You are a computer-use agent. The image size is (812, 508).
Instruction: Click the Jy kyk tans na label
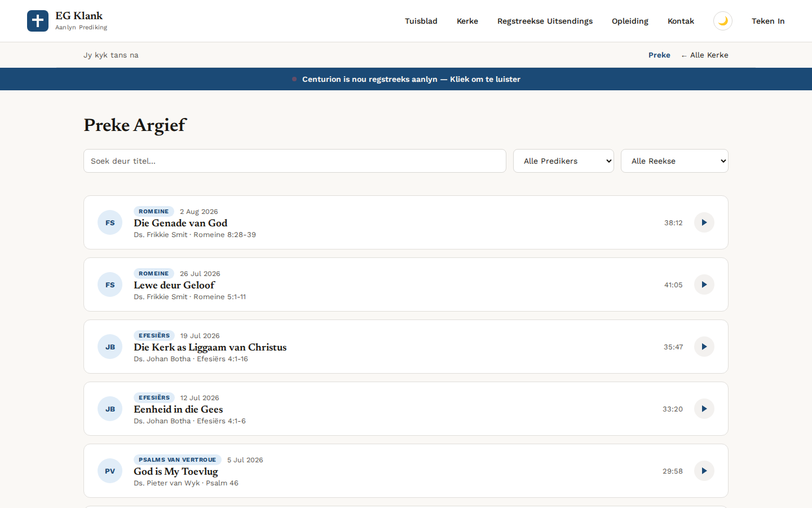(x=111, y=55)
